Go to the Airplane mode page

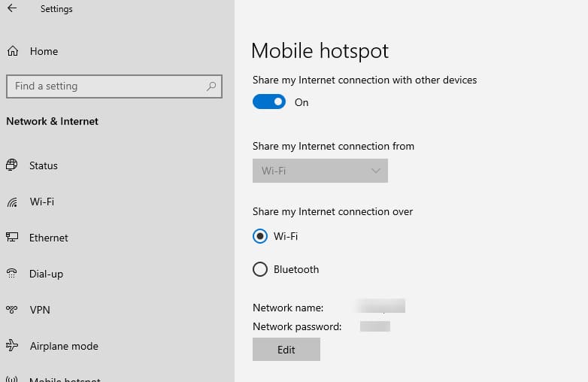click(64, 346)
